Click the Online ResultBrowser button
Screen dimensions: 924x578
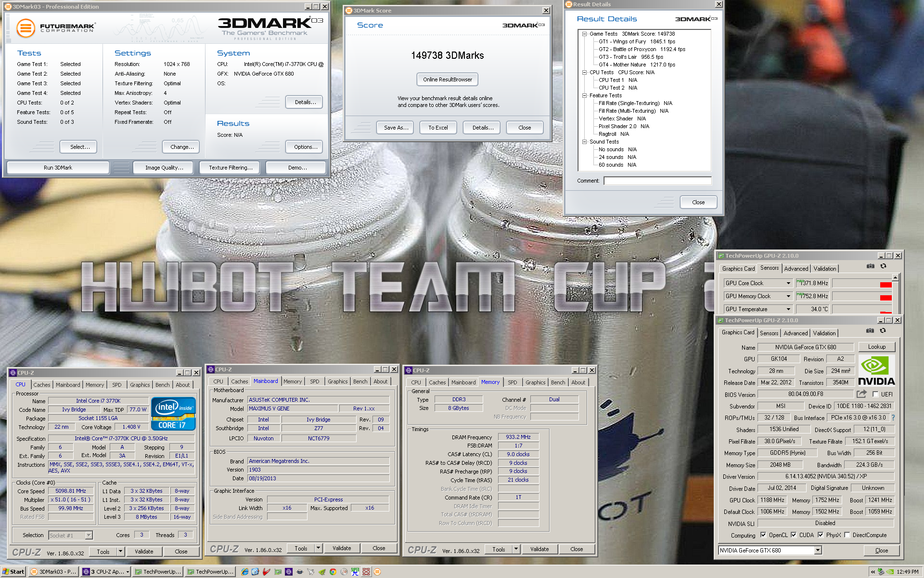[x=448, y=79]
